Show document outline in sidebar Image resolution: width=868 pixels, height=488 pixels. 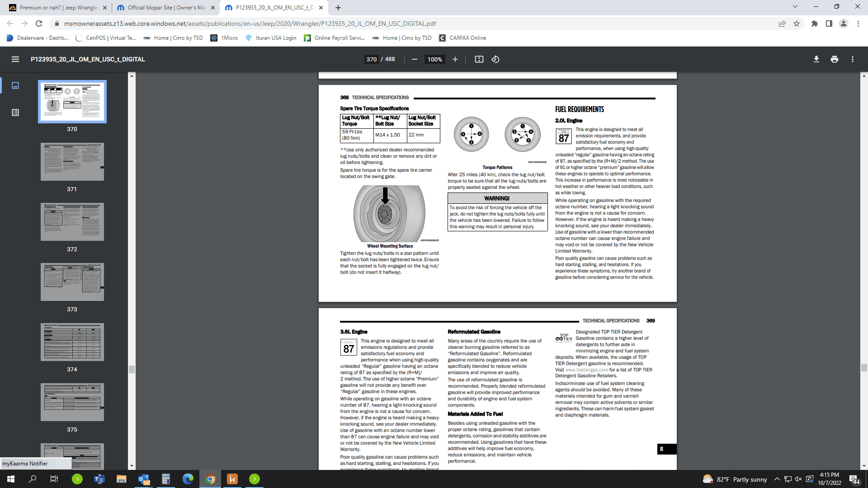coord(15,113)
